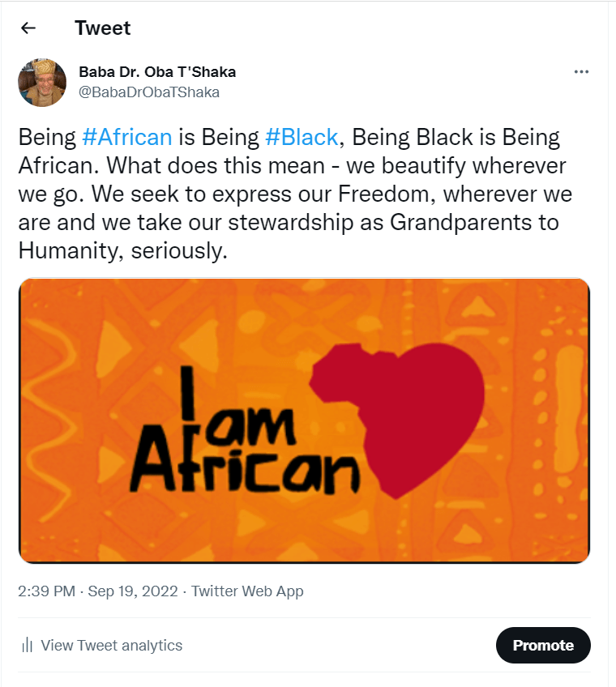Open the #Black hashtag
The image size is (616, 687).
pos(302,137)
